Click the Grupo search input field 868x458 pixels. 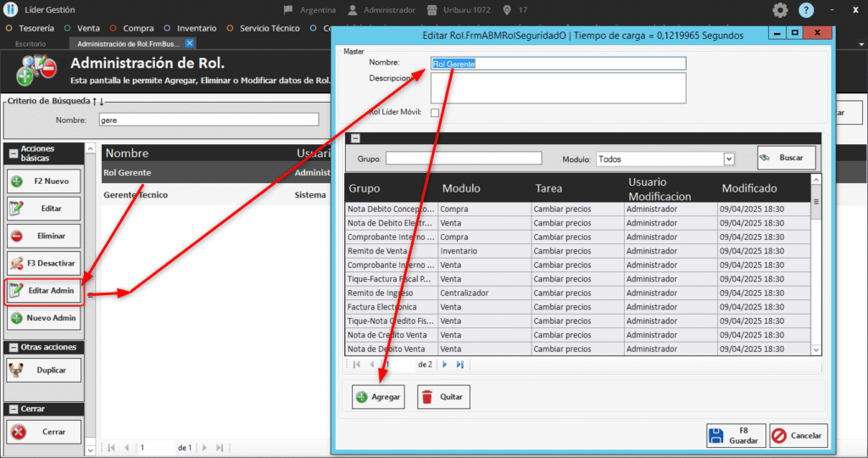463,159
